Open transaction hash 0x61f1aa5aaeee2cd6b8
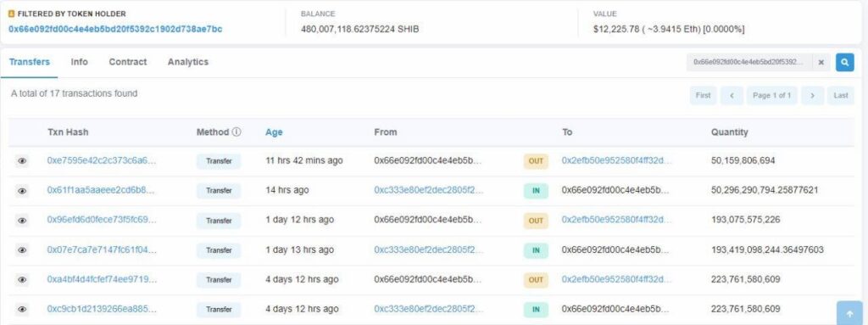Viewport: 868px width, 325px height. 102,190
